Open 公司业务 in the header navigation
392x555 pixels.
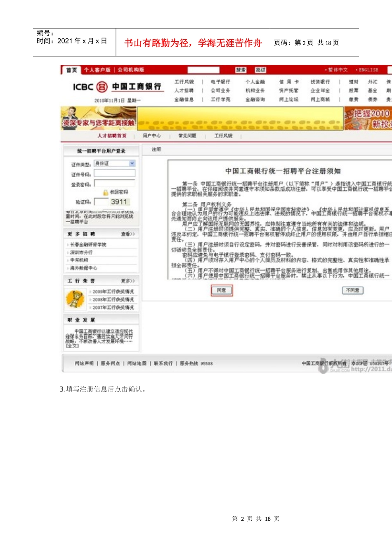point(220,91)
